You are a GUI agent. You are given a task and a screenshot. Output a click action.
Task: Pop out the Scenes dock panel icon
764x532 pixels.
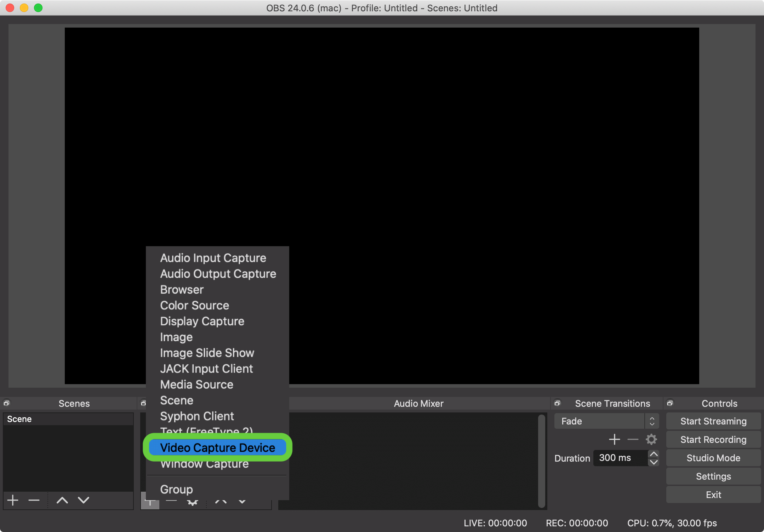point(6,403)
